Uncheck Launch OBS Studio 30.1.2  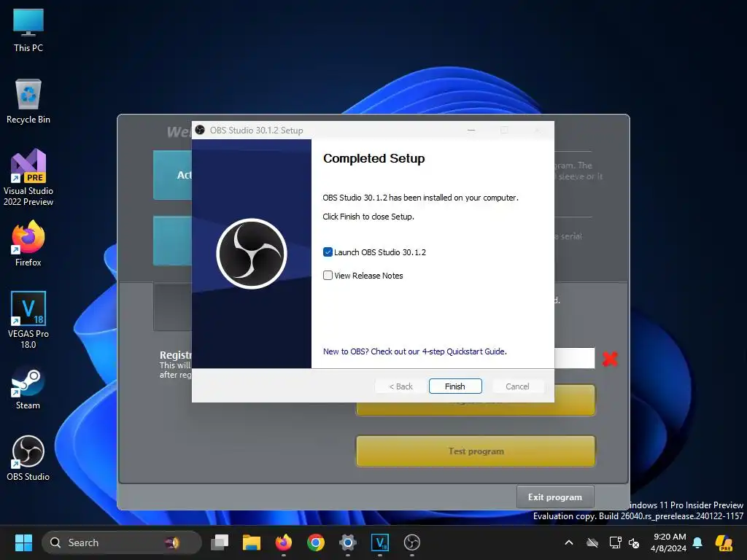[x=328, y=252]
